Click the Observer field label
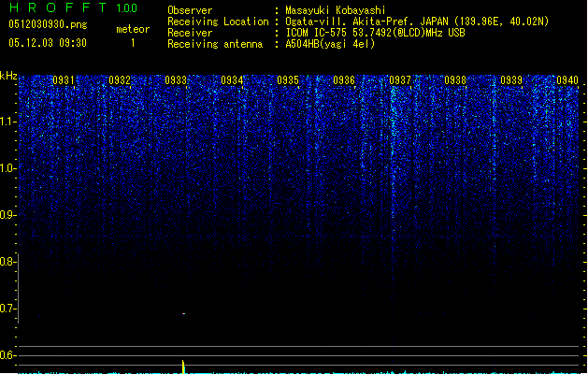The image size is (588, 374). point(190,10)
